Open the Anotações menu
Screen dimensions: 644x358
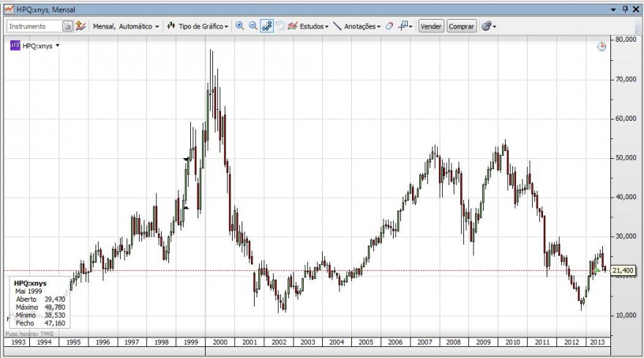[356, 26]
